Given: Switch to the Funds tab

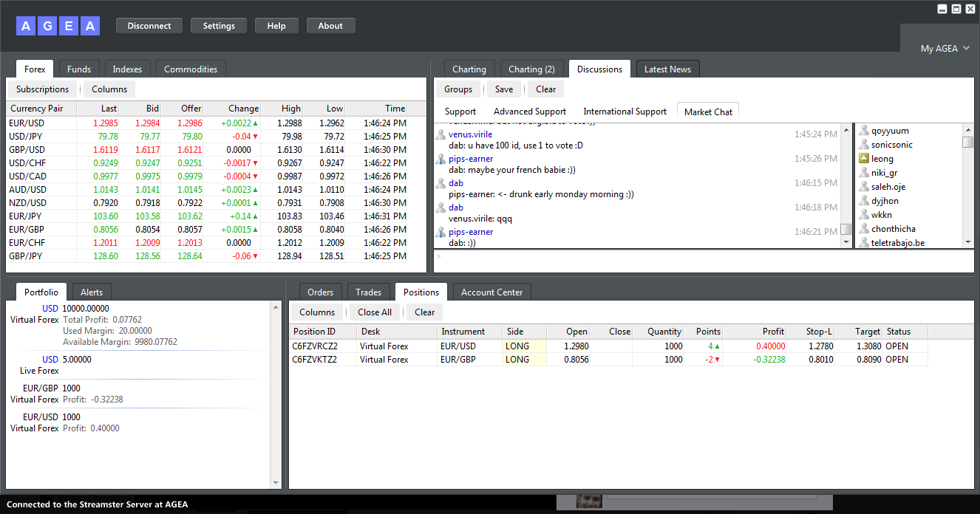Looking at the screenshot, I should 79,69.
